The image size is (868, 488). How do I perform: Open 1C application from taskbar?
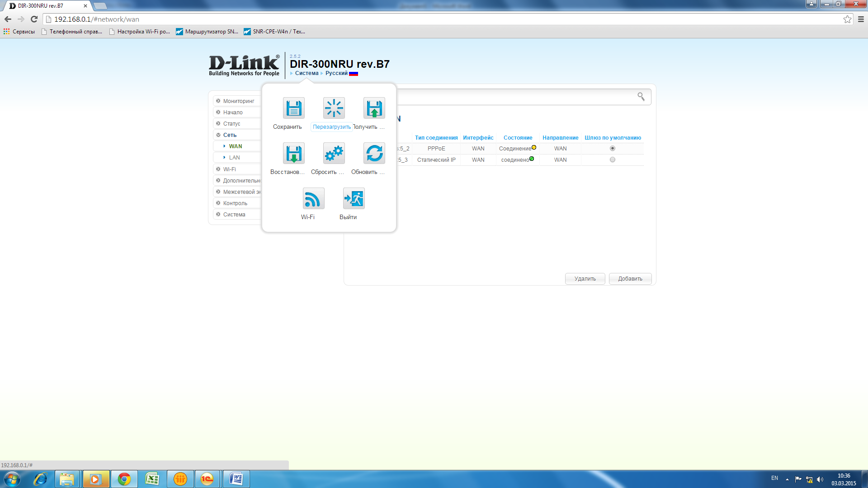click(207, 479)
